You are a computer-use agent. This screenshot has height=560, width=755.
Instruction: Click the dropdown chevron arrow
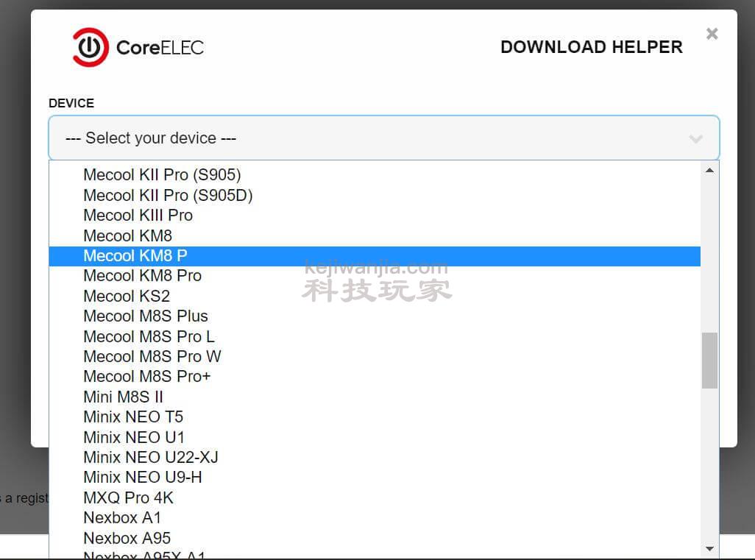click(x=695, y=139)
